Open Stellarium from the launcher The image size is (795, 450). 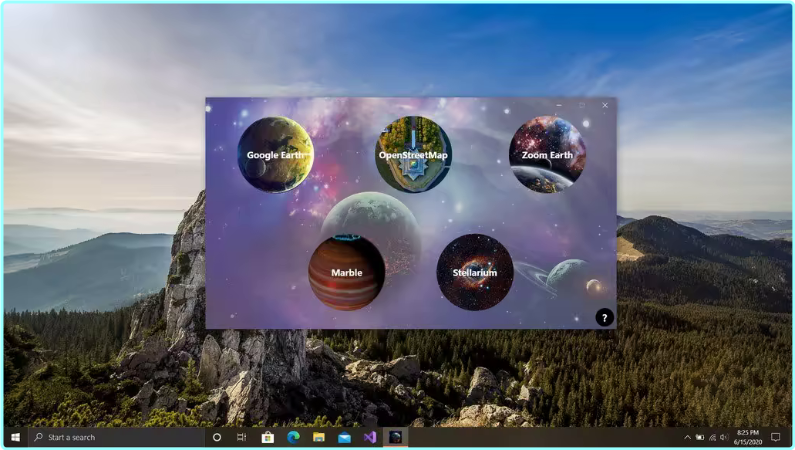(x=475, y=272)
